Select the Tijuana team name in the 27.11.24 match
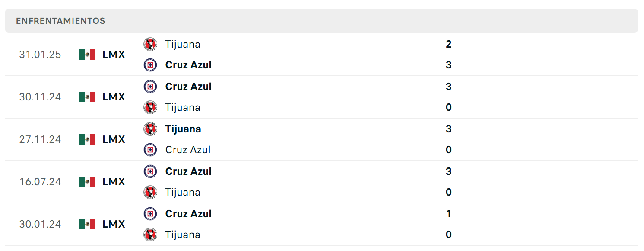Viewport: 644px width, 251px height. point(183,129)
